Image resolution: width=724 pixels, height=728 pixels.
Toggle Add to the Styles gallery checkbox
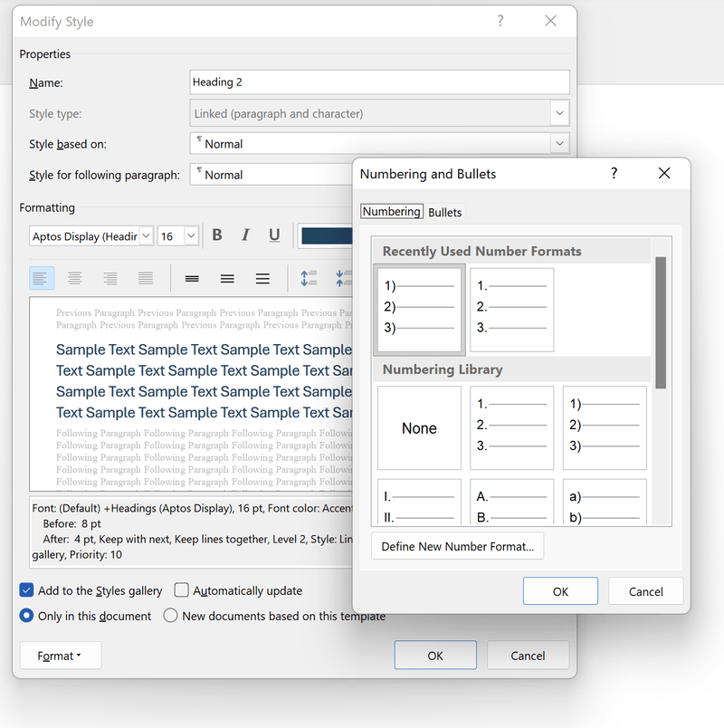point(26,590)
